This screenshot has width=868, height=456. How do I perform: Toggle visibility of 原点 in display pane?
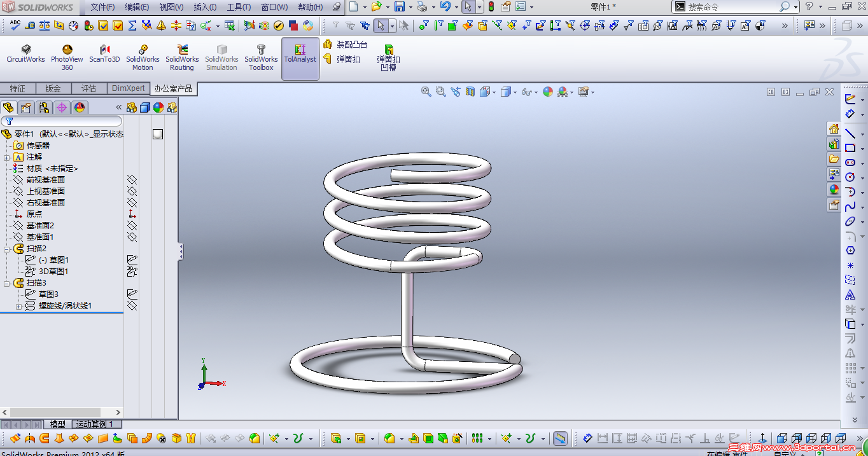tap(132, 214)
